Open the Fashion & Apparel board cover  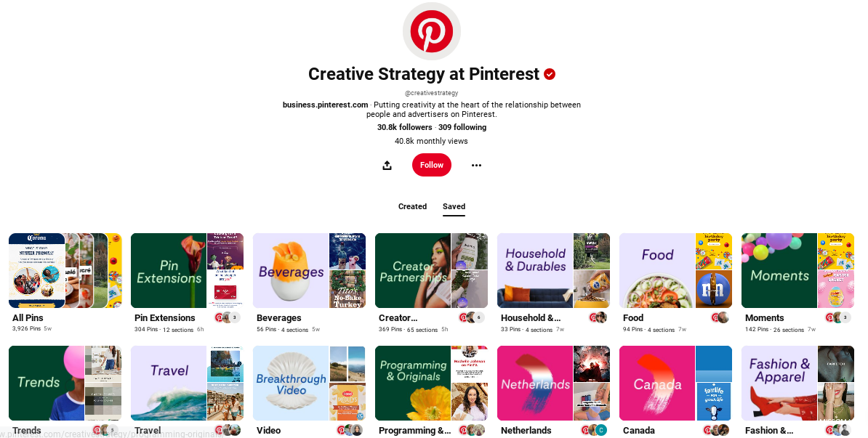(x=797, y=384)
